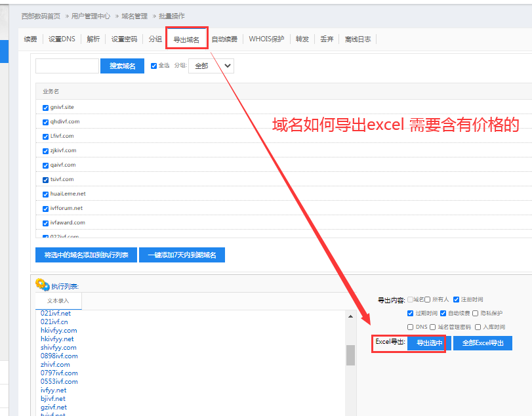Switch to the highlighted 导出域名 export function
Viewport: 532px width, 416px height.
point(186,37)
